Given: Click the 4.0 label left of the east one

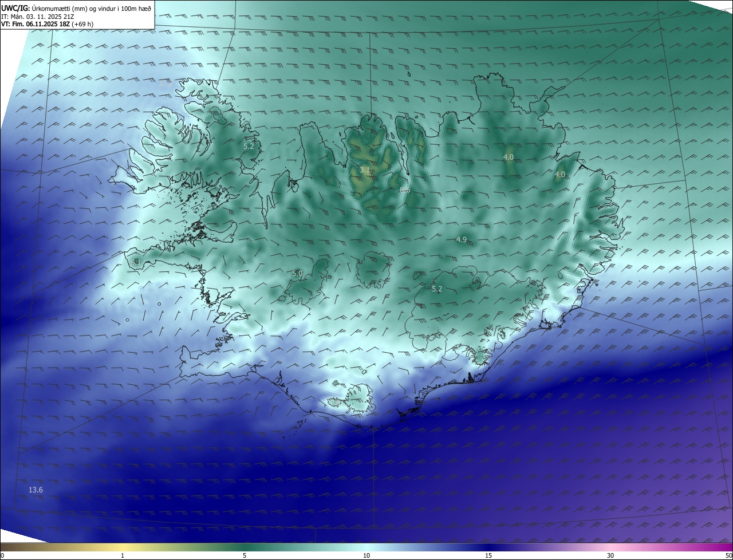Looking at the screenshot, I should (x=509, y=157).
